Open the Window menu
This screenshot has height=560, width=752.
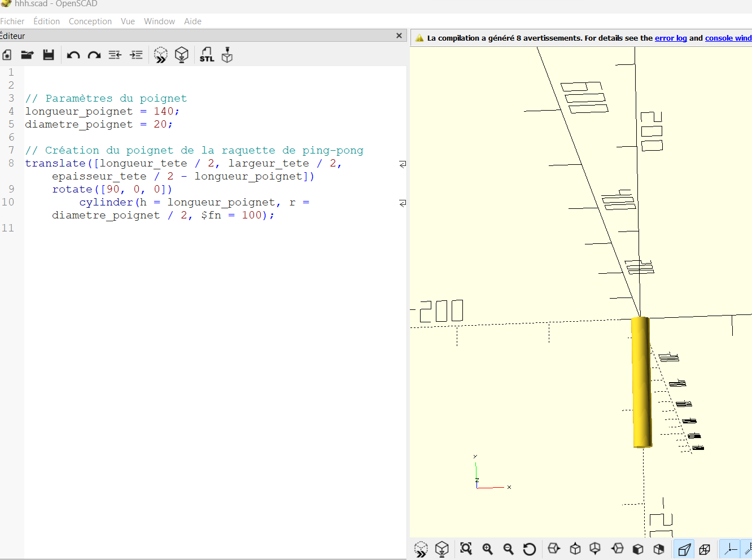pyautogui.click(x=159, y=21)
